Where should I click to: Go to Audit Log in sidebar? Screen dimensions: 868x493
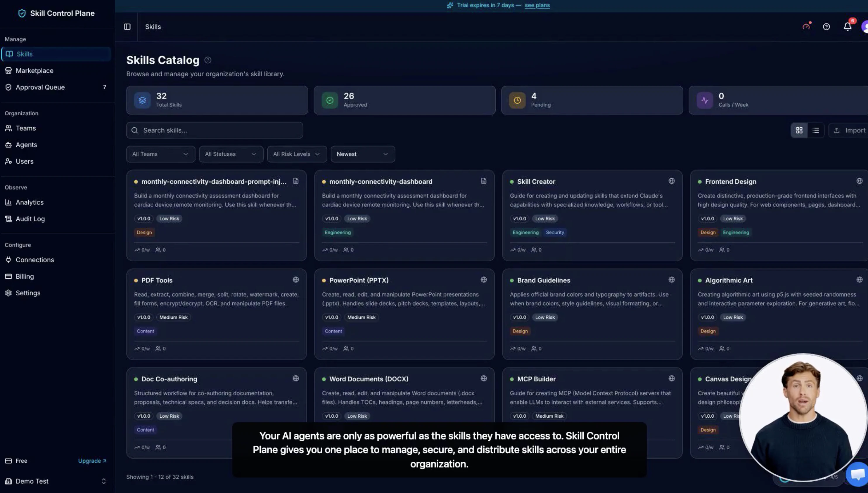point(30,219)
